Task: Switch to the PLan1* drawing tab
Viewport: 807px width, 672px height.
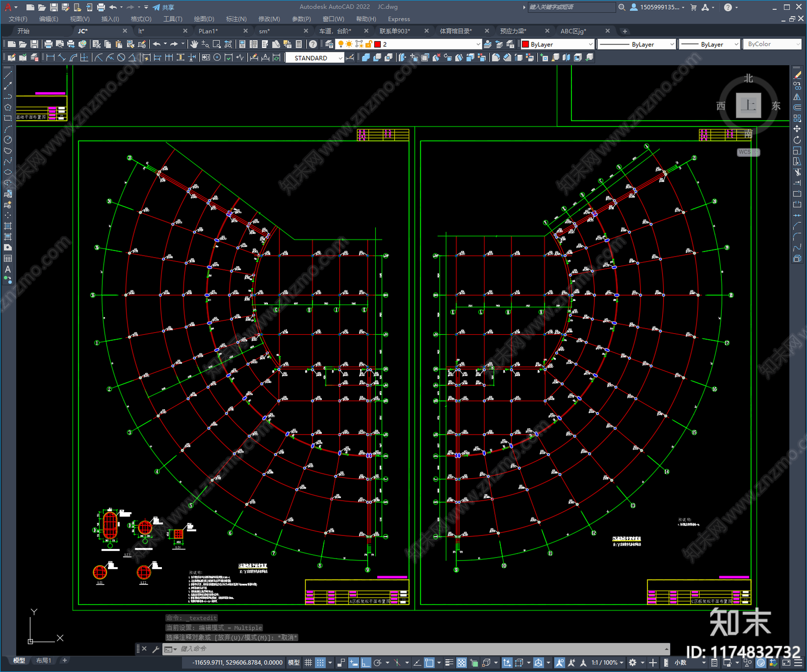Action: (208, 31)
